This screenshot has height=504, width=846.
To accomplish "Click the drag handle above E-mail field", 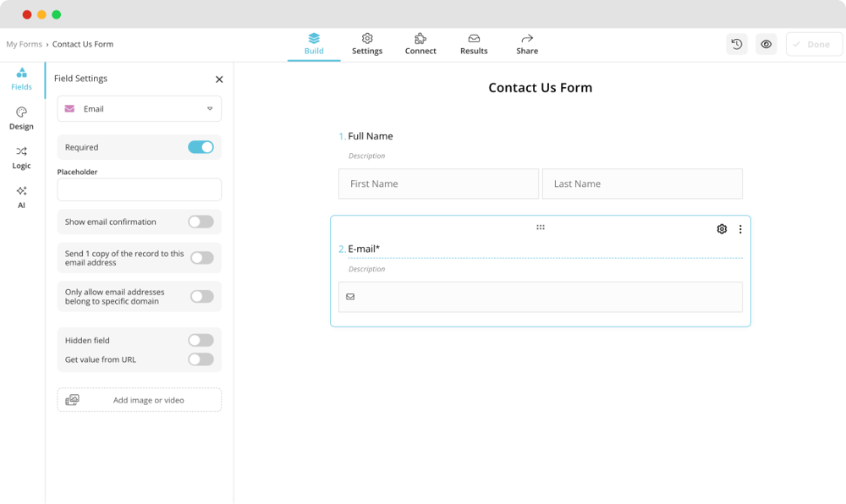I will (x=541, y=227).
